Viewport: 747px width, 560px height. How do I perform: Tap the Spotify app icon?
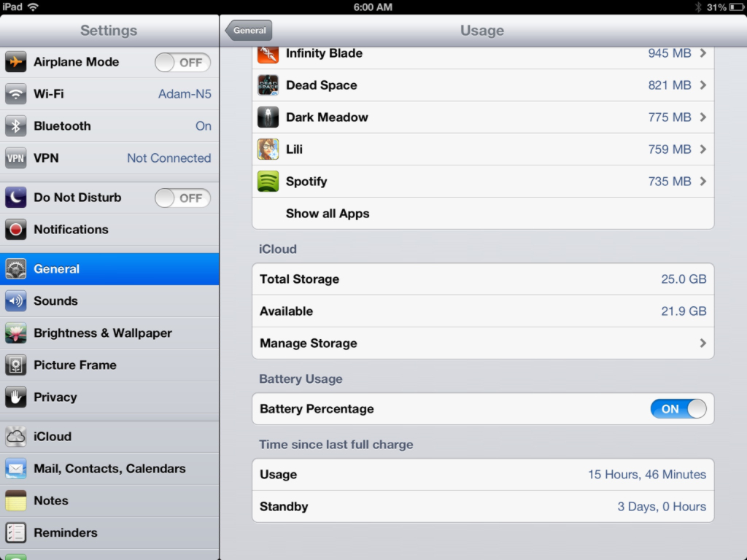pyautogui.click(x=268, y=182)
